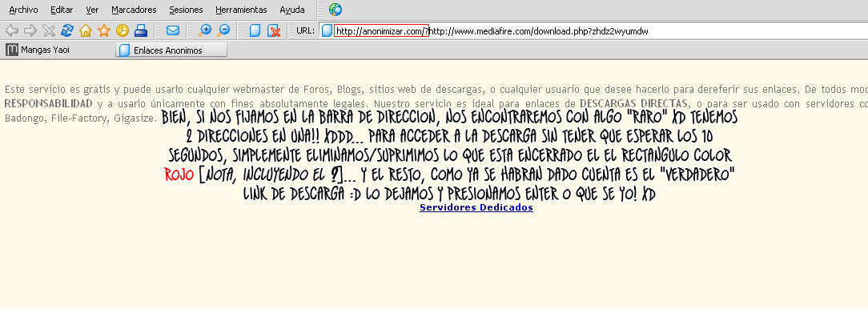
Task: Reload the page with the refresh icon
Action: point(67,30)
